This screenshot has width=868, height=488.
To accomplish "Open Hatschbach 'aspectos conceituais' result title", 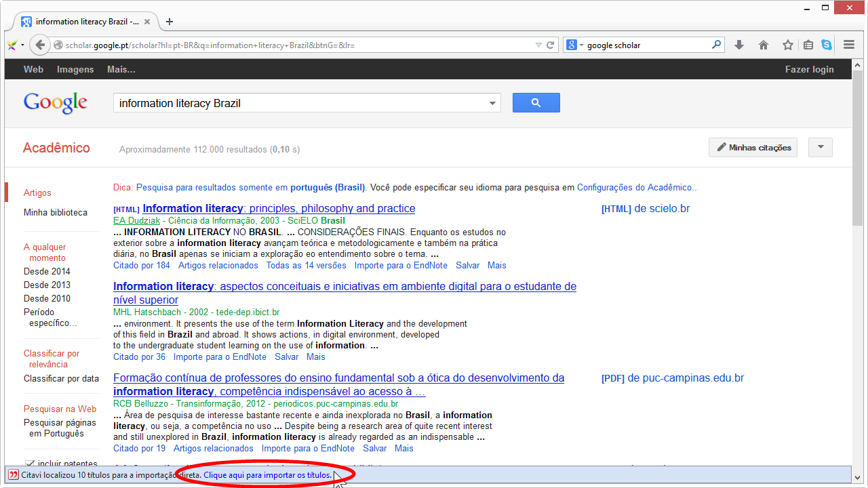I will (x=344, y=293).
